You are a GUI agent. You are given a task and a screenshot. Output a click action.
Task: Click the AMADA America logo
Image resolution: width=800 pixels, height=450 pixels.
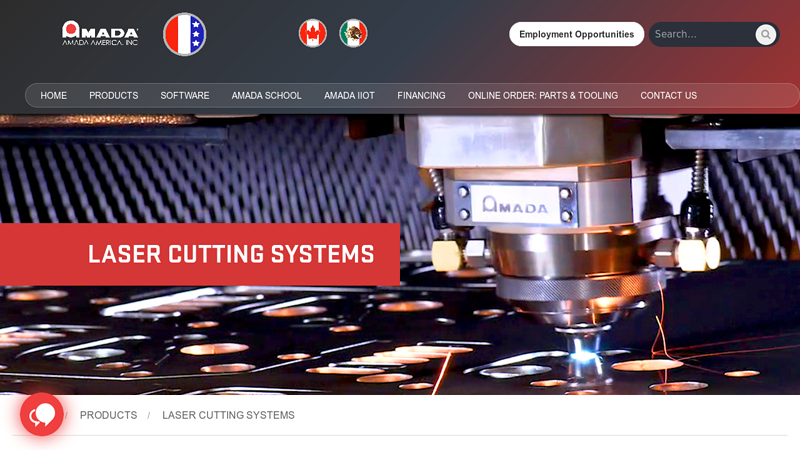(x=100, y=34)
